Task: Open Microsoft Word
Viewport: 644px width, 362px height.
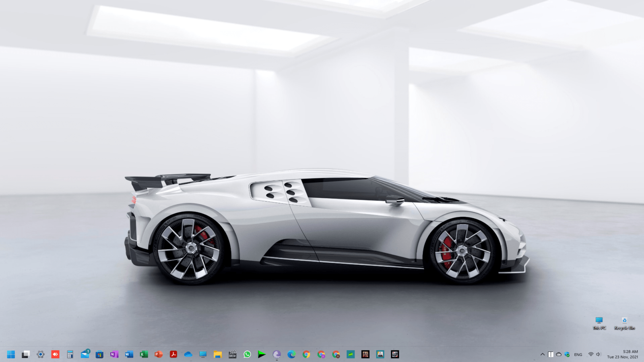Action: [x=129, y=354]
